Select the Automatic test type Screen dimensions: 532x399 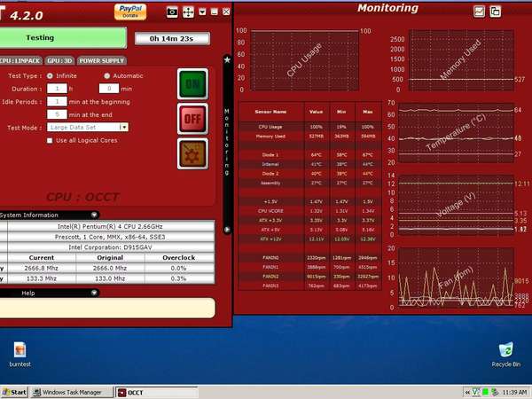point(107,75)
